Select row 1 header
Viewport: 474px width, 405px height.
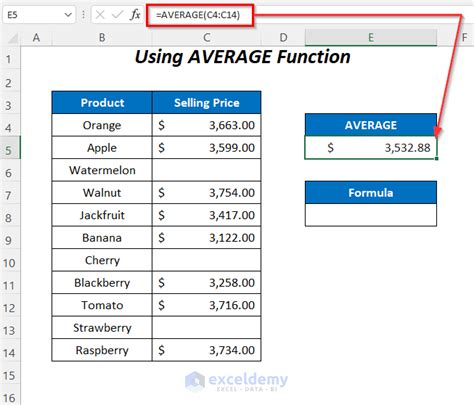coord(9,59)
